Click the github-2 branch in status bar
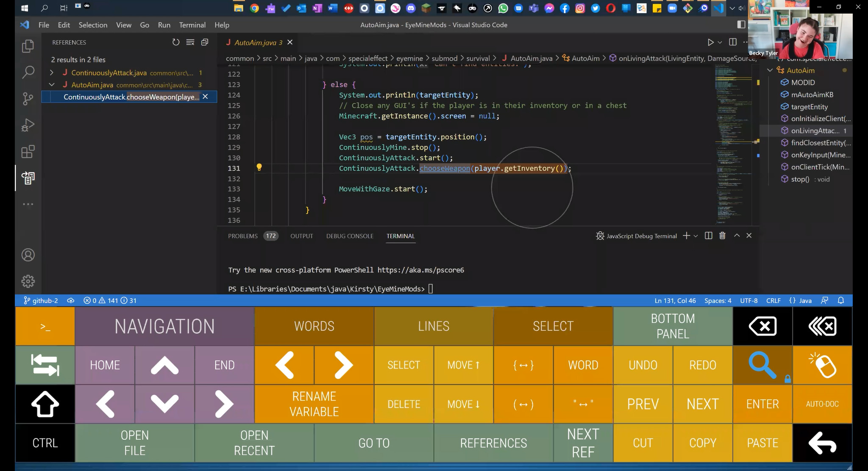This screenshot has width=868, height=471. pyautogui.click(x=41, y=300)
